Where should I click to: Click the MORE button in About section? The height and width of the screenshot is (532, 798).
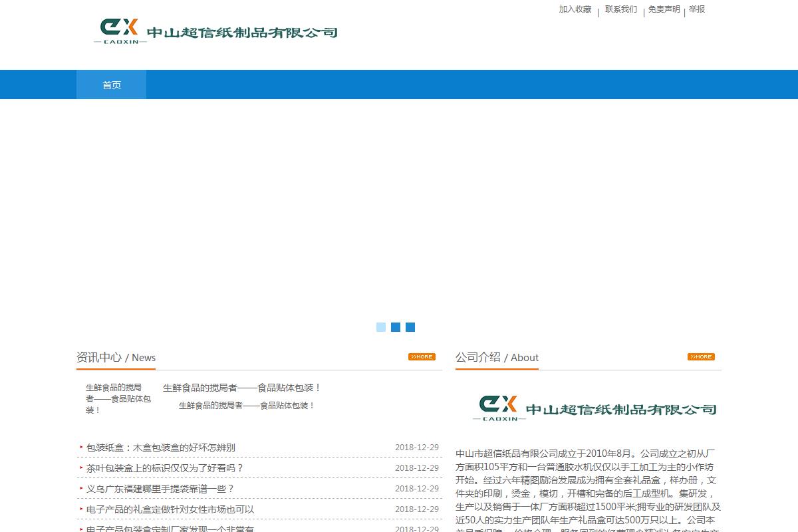coord(701,357)
